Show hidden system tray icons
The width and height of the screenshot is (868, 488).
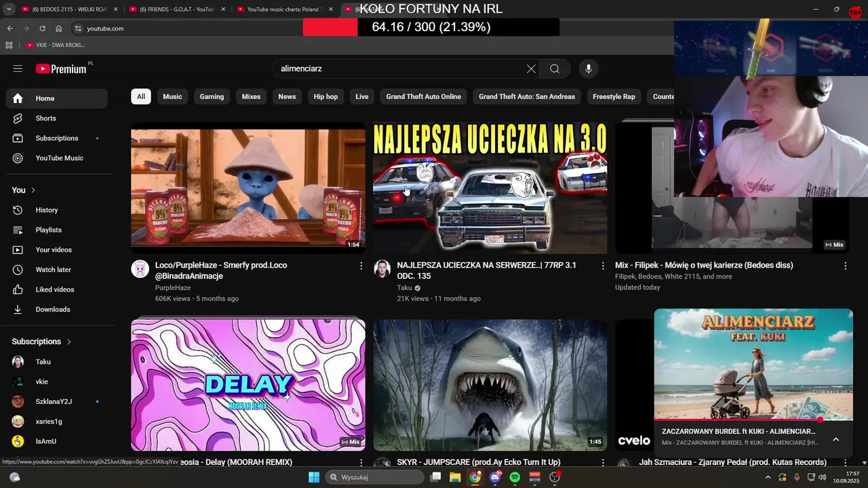point(768,477)
